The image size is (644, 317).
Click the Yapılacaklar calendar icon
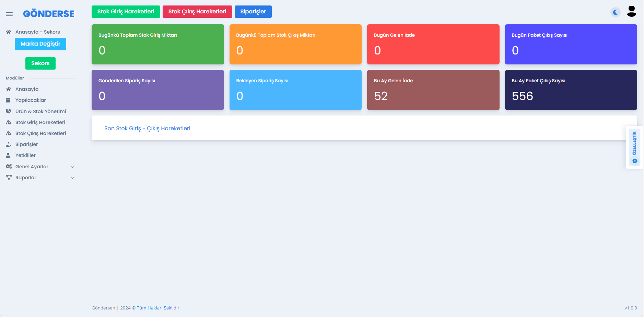pos(8,100)
